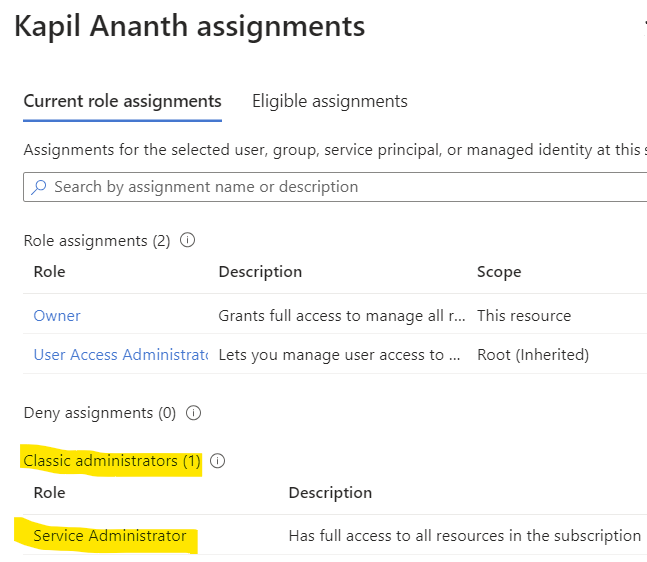Click the "Root (Inherited)" scope cell
The width and height of the screenshot is (647, 562).
coord(533,355)
